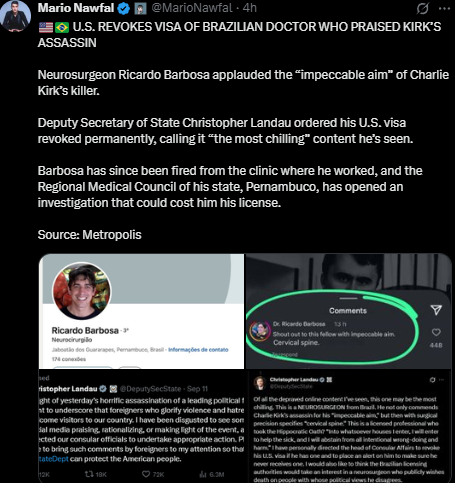Click Informações de contato link
This screenshot has width=455, height=483.
click(198, 350)
